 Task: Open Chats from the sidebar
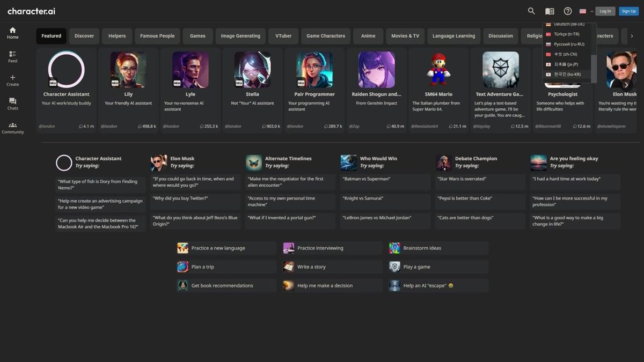pos(13,104)
